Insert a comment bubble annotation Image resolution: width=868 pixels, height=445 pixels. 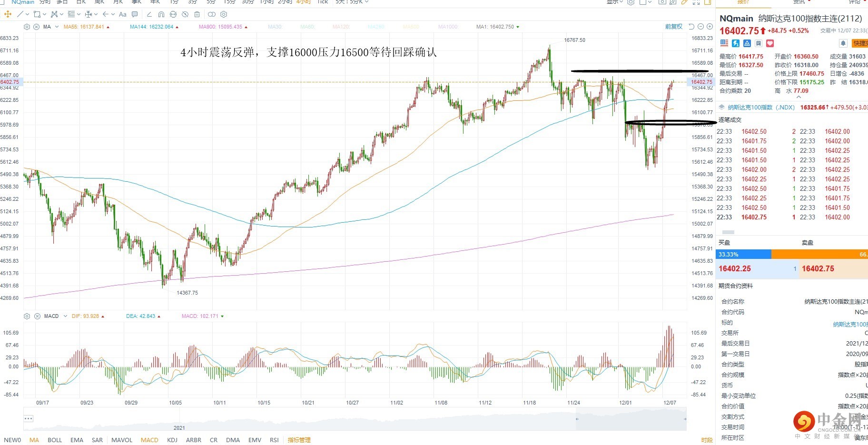pyautogui.click(x=135, y=14)
